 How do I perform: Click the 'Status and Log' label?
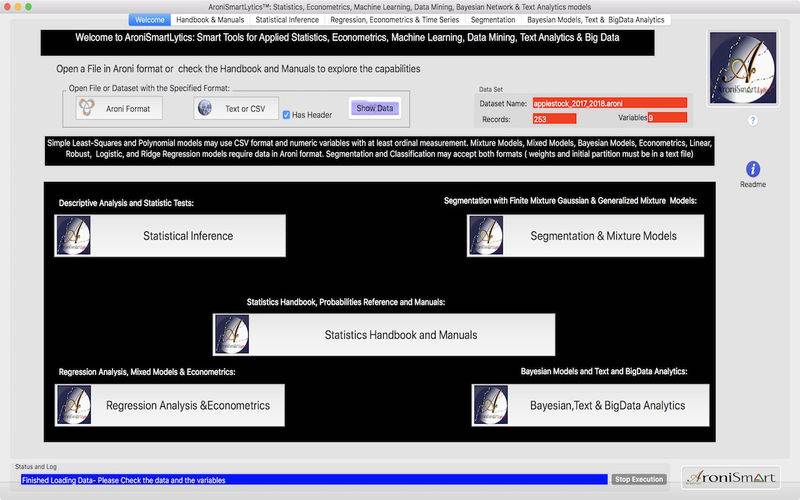[36, 466]
